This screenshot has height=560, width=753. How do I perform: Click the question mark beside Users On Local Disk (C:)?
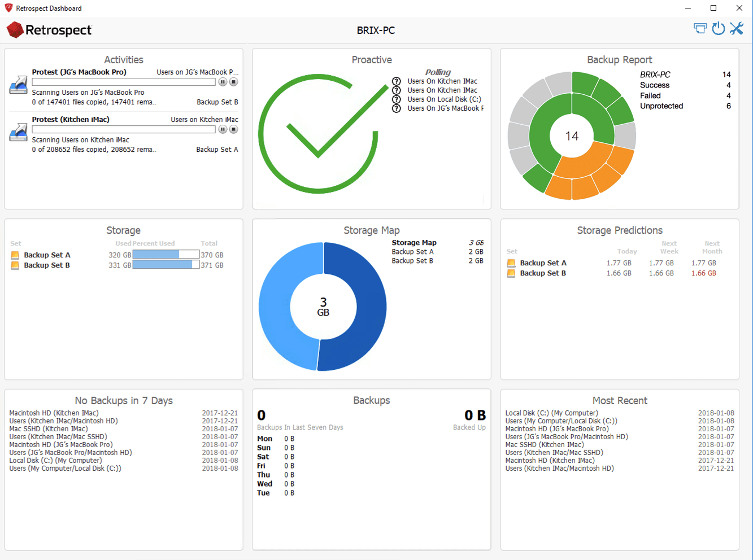397,99
